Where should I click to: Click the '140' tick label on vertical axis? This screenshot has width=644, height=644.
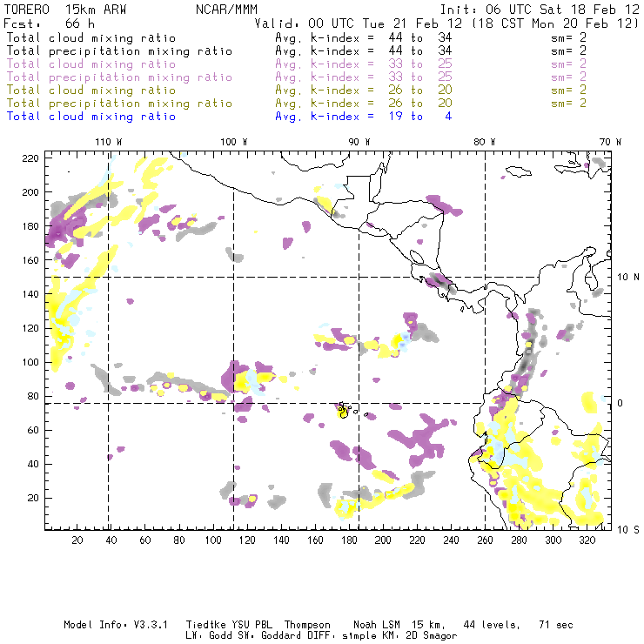point(30,294)
